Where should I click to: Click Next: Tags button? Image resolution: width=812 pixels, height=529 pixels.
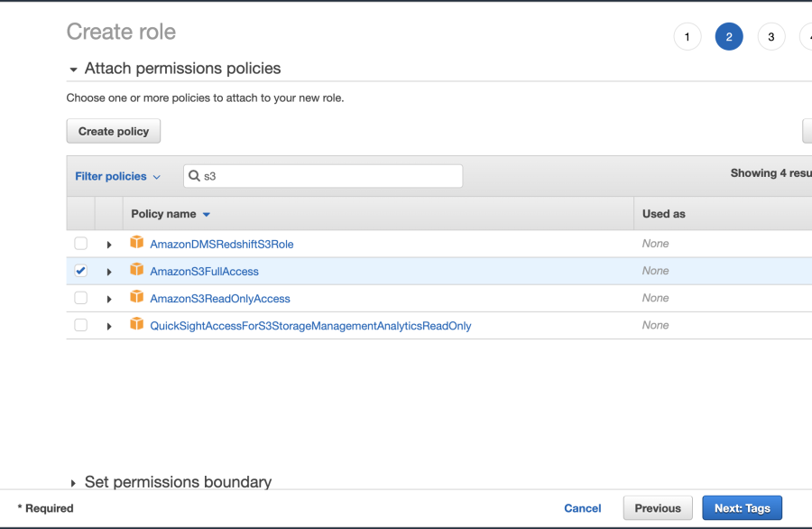coord(743,507)
